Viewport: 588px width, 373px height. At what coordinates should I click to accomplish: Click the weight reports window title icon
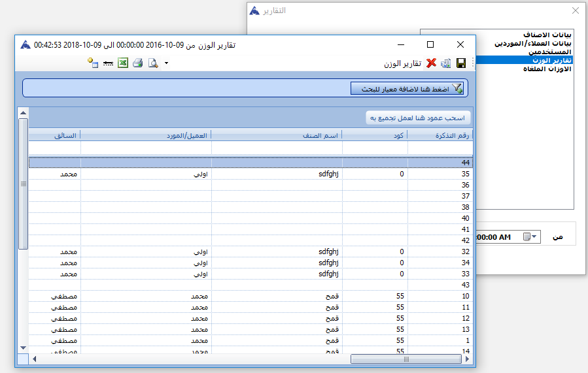point(25,45)
